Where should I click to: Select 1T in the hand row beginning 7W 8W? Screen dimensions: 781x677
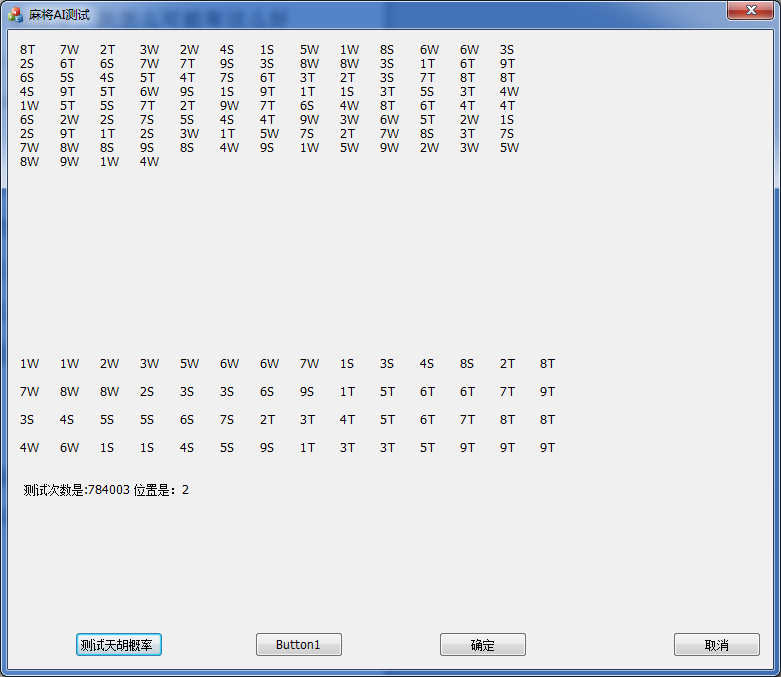347,392
